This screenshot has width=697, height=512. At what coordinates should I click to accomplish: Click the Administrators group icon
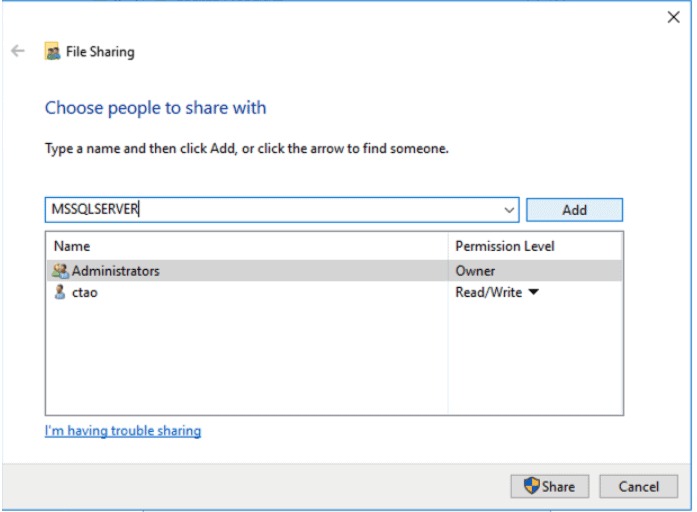tap(60, 271)
